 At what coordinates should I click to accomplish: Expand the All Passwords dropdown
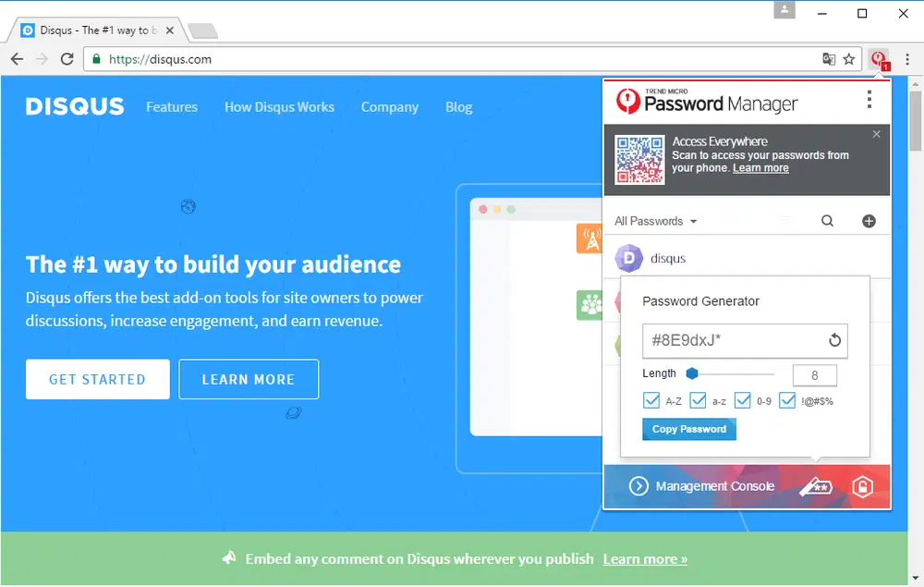[x=655, y=221]
